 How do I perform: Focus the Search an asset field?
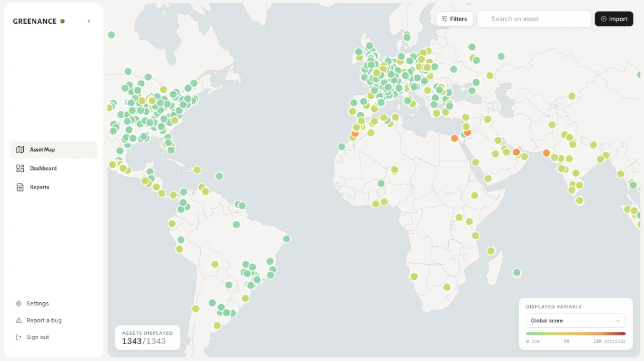point(533,19)
